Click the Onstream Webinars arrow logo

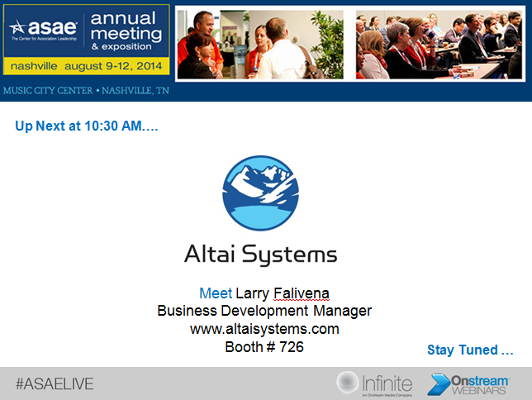coord(439,384)
